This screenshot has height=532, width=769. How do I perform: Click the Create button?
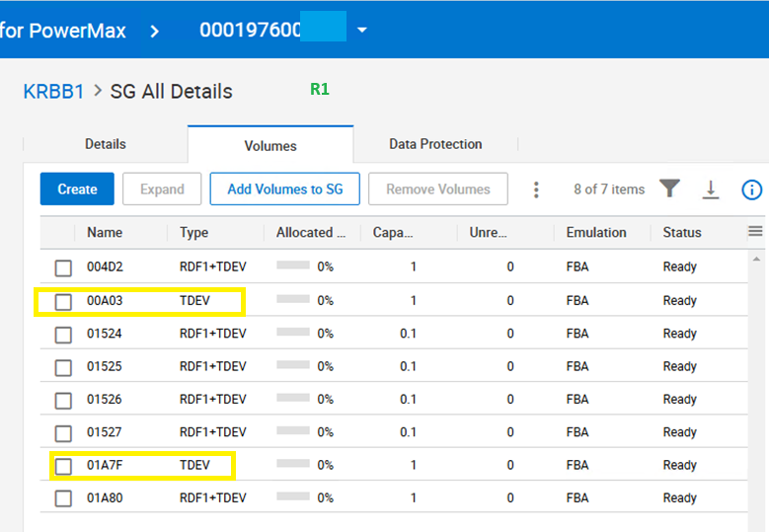point(77,190)
